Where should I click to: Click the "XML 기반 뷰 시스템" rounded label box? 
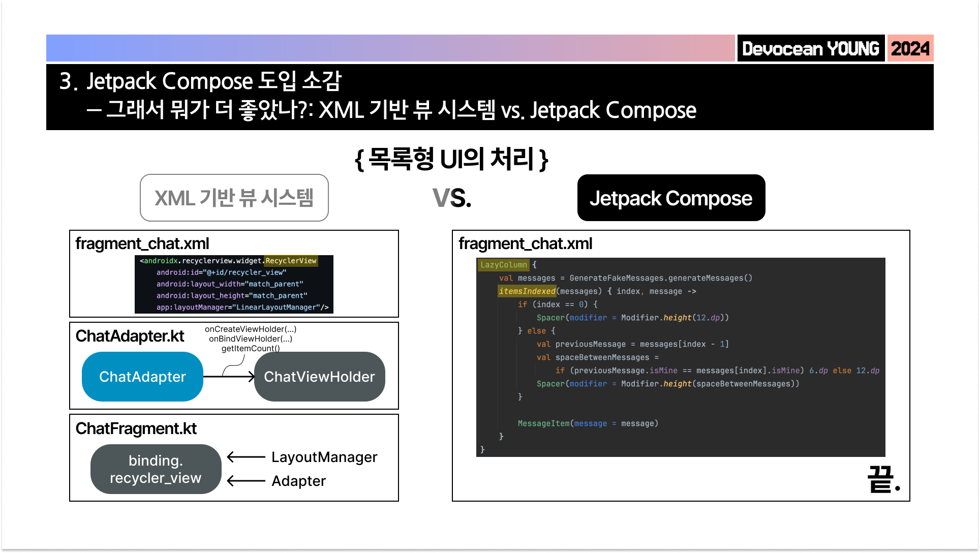point(234,198)
